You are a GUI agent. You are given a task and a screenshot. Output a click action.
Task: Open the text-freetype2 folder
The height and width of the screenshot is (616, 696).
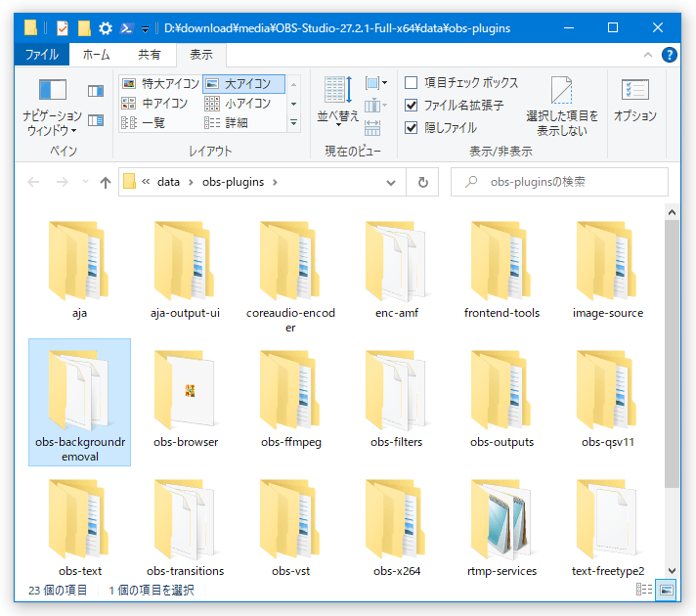pyautogui.click(x=608, y=528)
